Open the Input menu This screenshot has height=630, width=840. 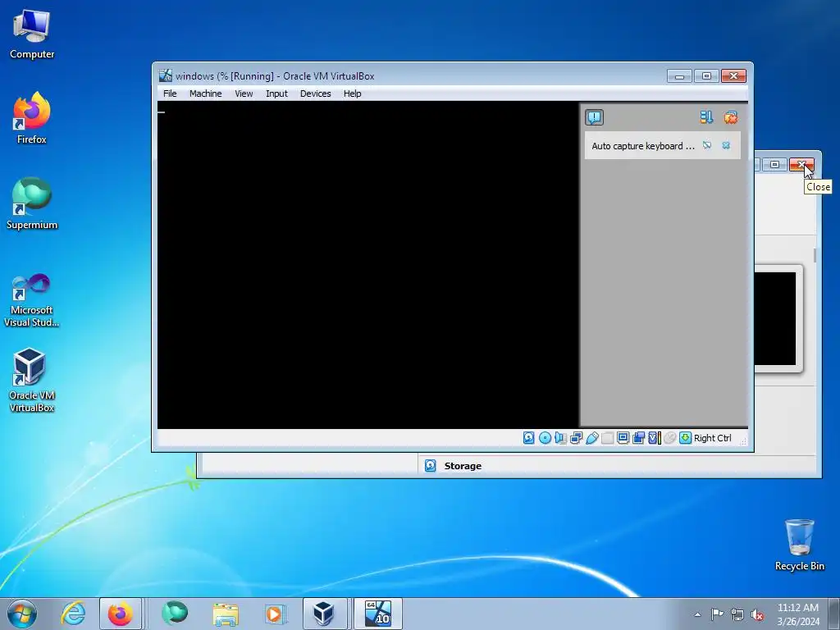276,94
